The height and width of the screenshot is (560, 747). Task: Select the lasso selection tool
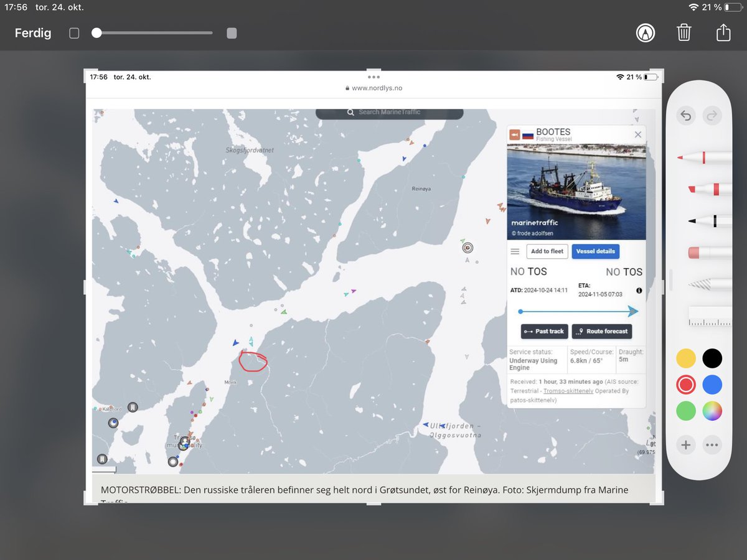click(710, 284)
